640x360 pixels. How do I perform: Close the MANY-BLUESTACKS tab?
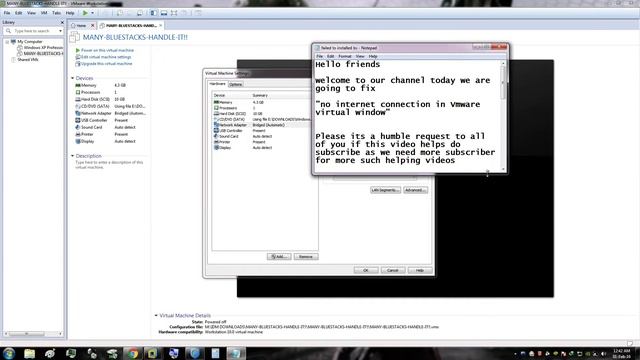(161, 25)
